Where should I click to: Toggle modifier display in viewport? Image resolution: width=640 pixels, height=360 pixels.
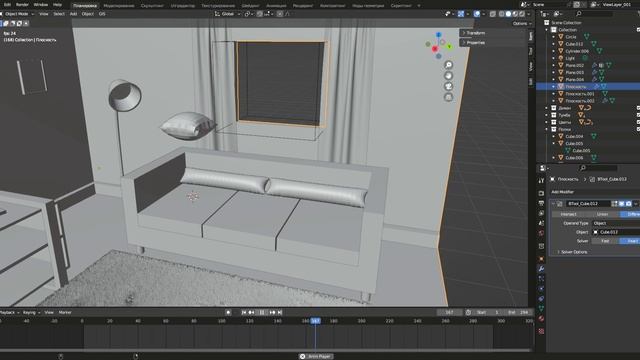pyautogui.click(x=622, y=203)
